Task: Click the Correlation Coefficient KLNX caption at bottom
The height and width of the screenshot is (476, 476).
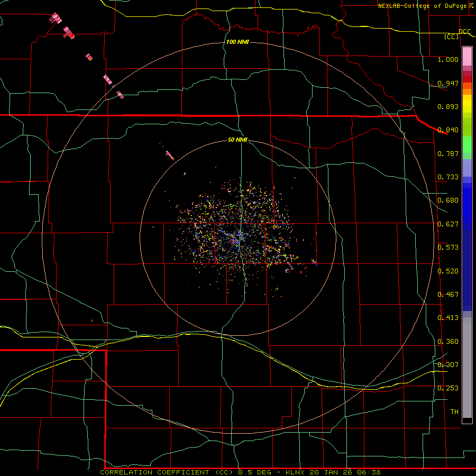Action: tap(240, 472)
